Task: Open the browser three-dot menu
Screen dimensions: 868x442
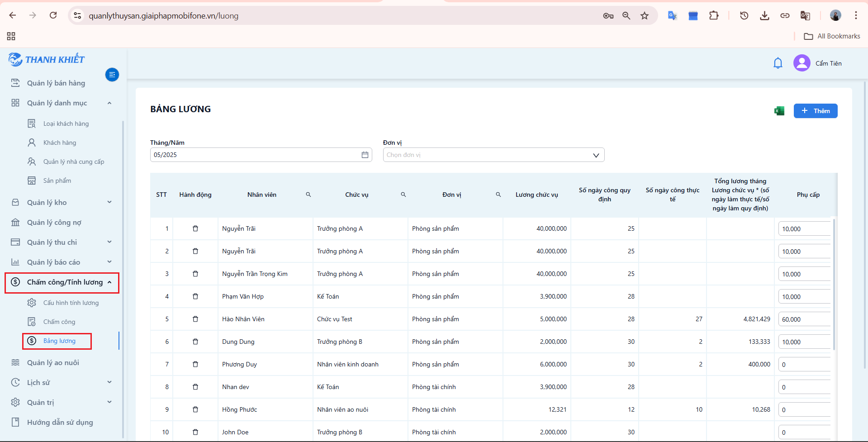Action: point(856,15)
